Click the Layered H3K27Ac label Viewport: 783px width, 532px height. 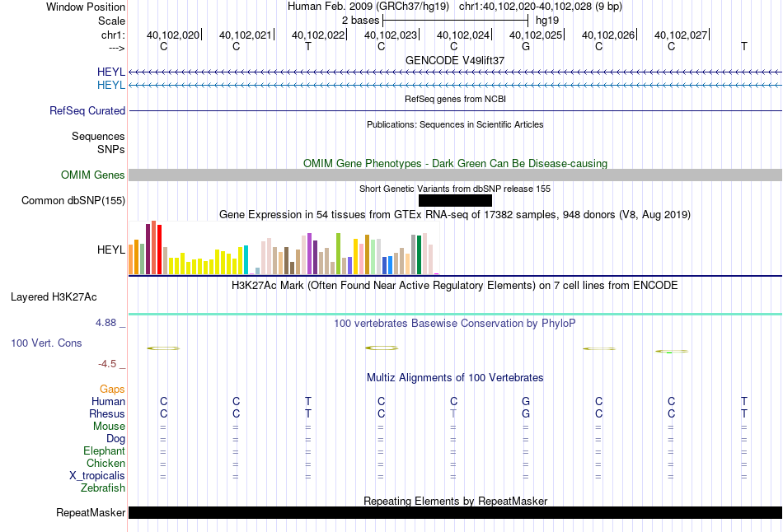54,297
